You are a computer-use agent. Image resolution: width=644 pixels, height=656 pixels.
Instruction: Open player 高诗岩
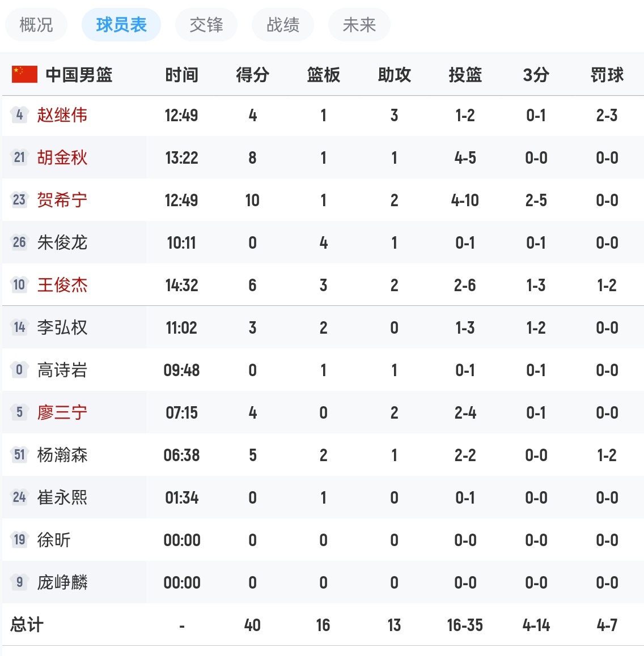point(62,370)
